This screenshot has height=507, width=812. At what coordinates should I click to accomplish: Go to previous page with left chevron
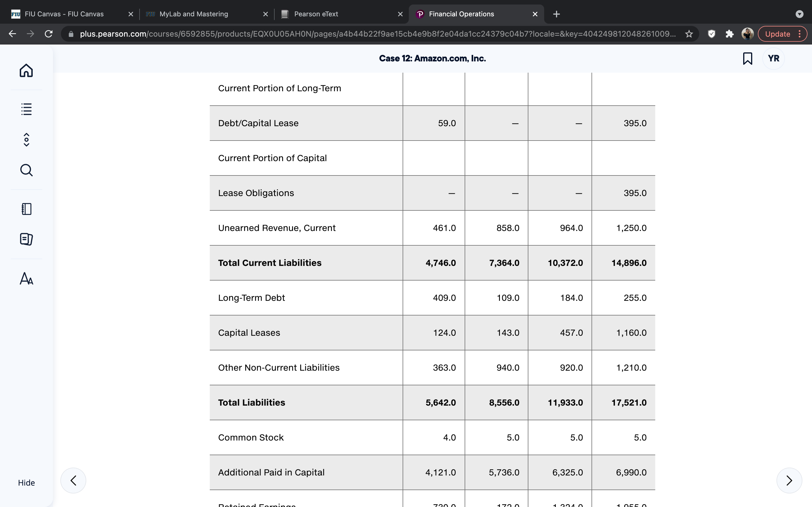click(x=73, y=480)
